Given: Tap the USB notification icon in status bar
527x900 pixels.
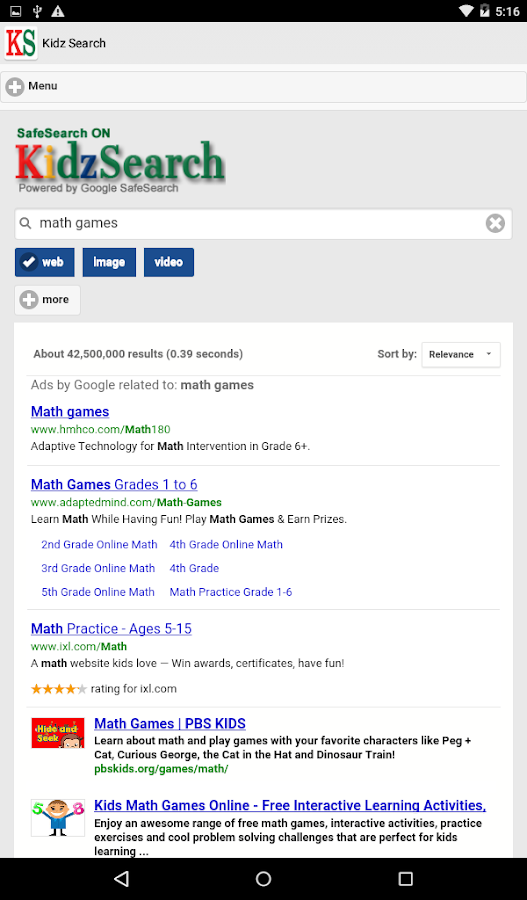Looking at the screenshot, I should (37, 11).
